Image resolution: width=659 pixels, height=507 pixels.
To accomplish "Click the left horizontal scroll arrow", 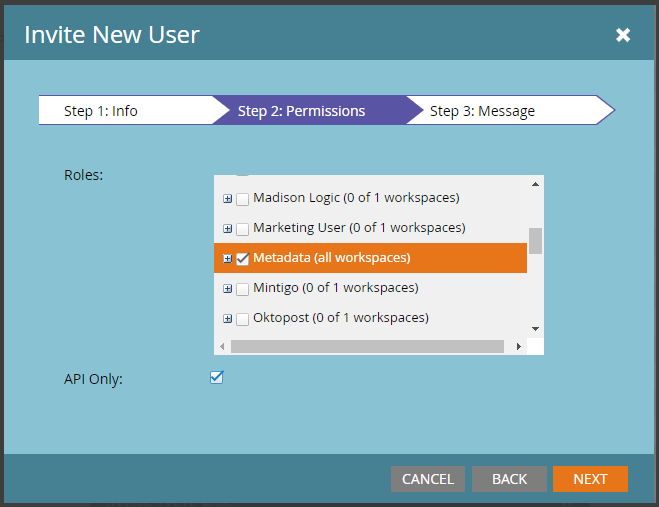I will pos(222,346).
